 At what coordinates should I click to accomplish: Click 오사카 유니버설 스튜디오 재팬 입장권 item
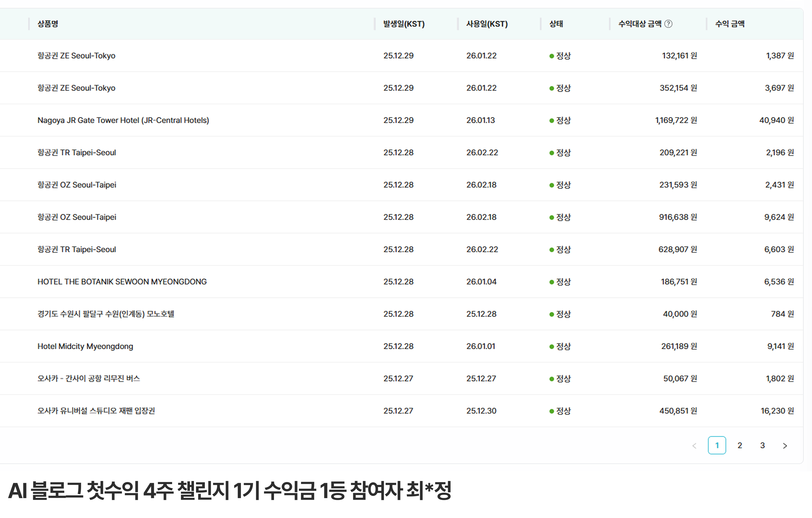pos(96,411)
